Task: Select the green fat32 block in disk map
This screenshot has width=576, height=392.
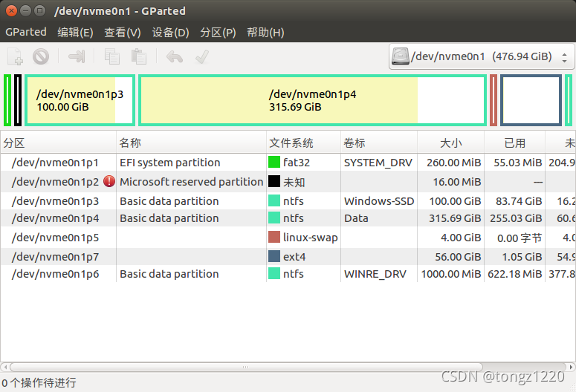Action: pyautogui.click(x=7, y=100)
